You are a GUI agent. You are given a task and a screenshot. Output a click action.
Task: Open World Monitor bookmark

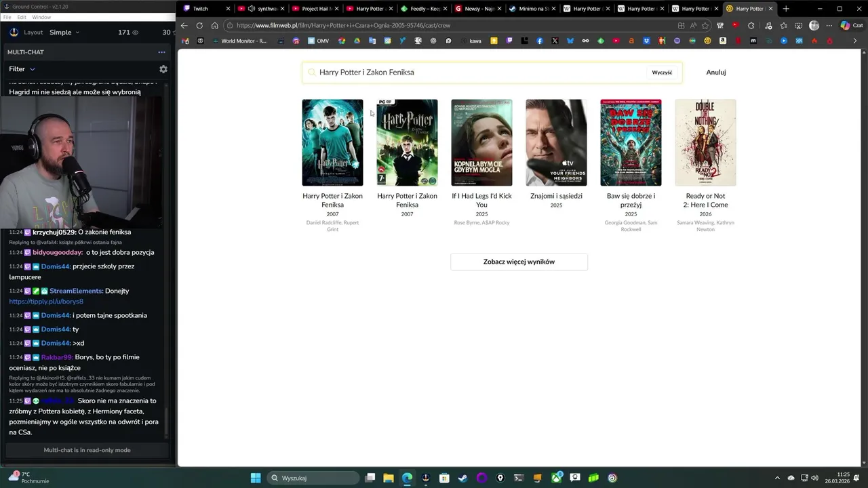[x=239, y=41]
